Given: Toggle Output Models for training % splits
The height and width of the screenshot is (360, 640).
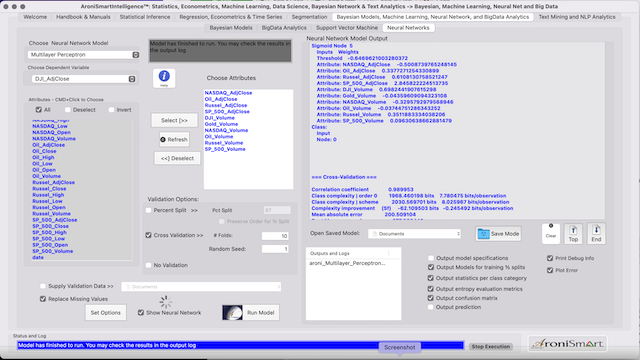Looking at the screenshot, I should click(x=431, y=267).
